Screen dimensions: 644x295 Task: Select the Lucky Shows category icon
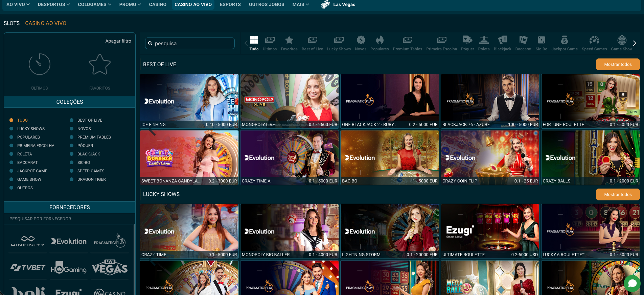click(x=339, y=40)
